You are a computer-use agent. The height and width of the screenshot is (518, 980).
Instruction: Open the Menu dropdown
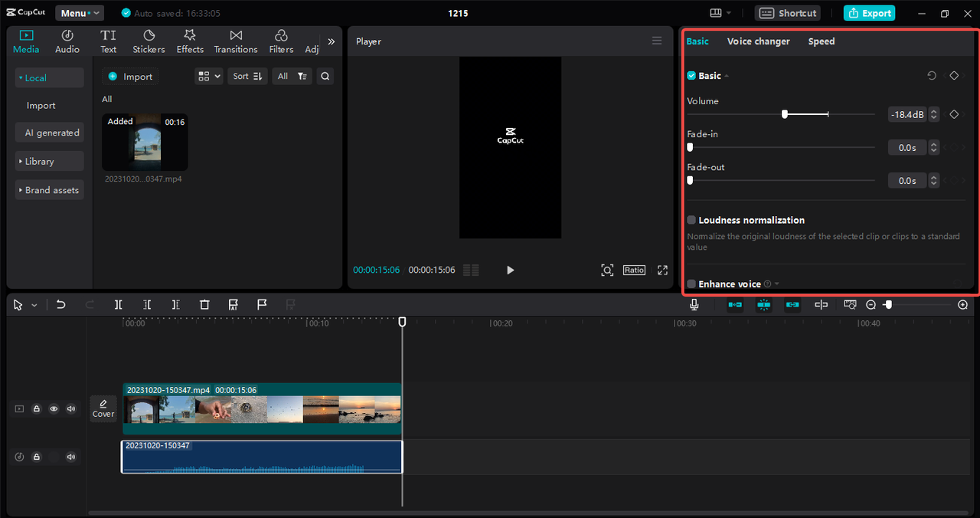coord(80,13)
